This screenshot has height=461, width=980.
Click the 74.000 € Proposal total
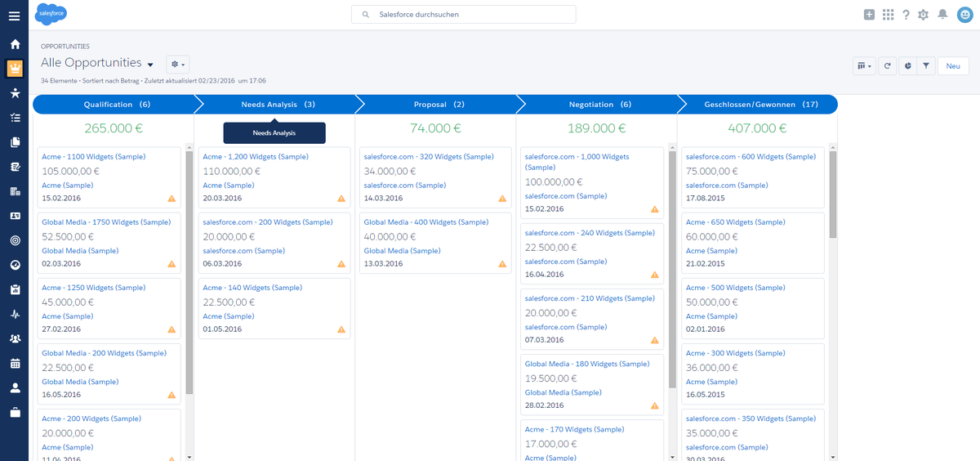tap(435, 128)
